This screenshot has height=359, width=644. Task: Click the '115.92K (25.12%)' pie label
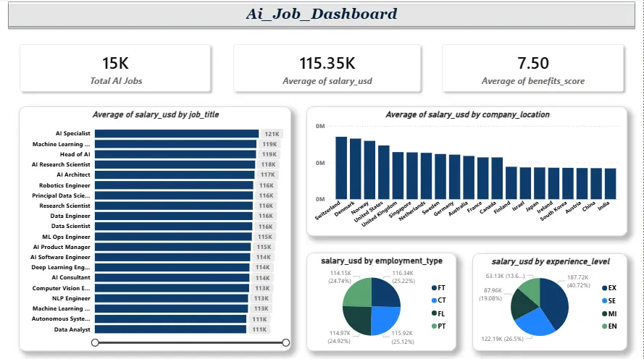pyautogui.click(x=403, y=337)
